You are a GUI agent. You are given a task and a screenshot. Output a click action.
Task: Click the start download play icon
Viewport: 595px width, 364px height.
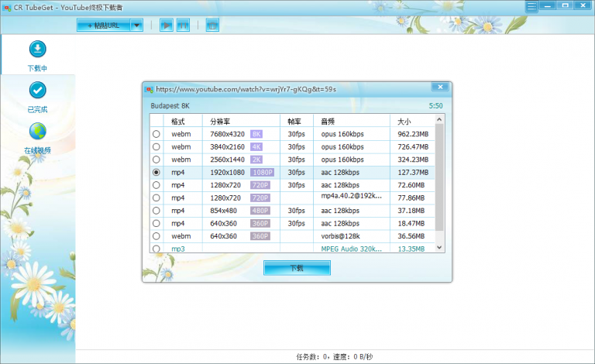click(x=167, y=26)
